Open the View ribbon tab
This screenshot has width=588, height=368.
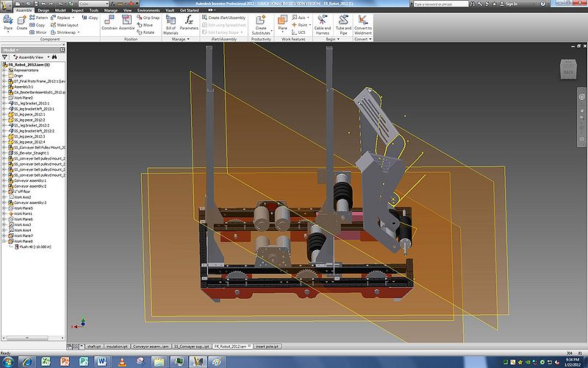pyautogui.click(x=127, y=10)
